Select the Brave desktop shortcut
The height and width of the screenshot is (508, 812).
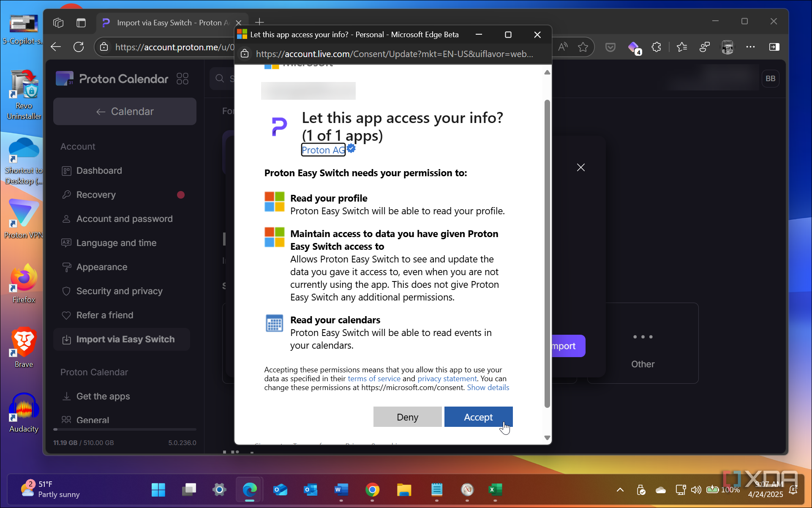point(24,347)
